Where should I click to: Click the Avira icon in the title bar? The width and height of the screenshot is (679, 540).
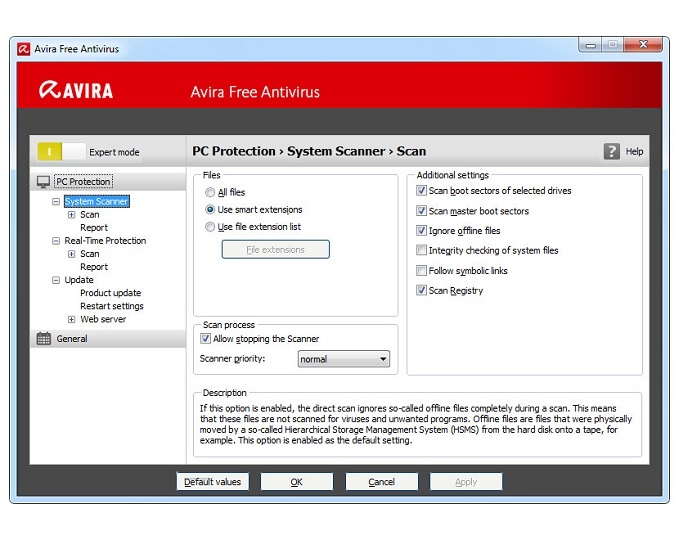point(21,47)
